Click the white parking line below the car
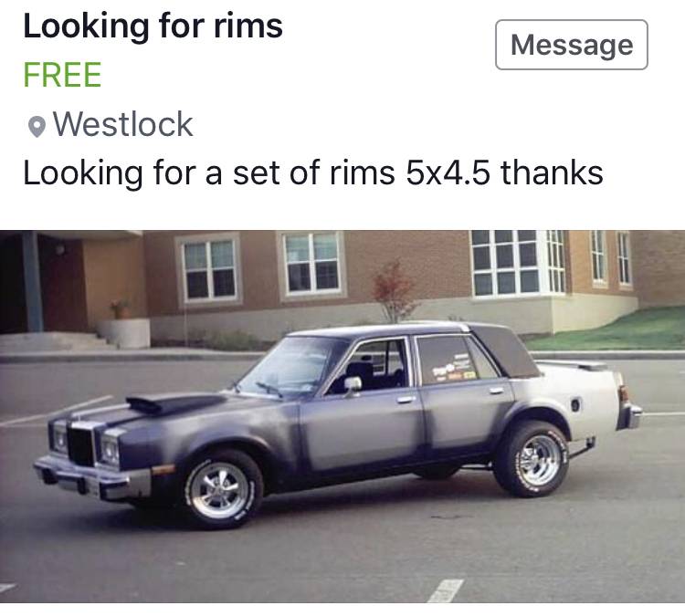Screen dimensions: 685x616 (x=446, y=590)
